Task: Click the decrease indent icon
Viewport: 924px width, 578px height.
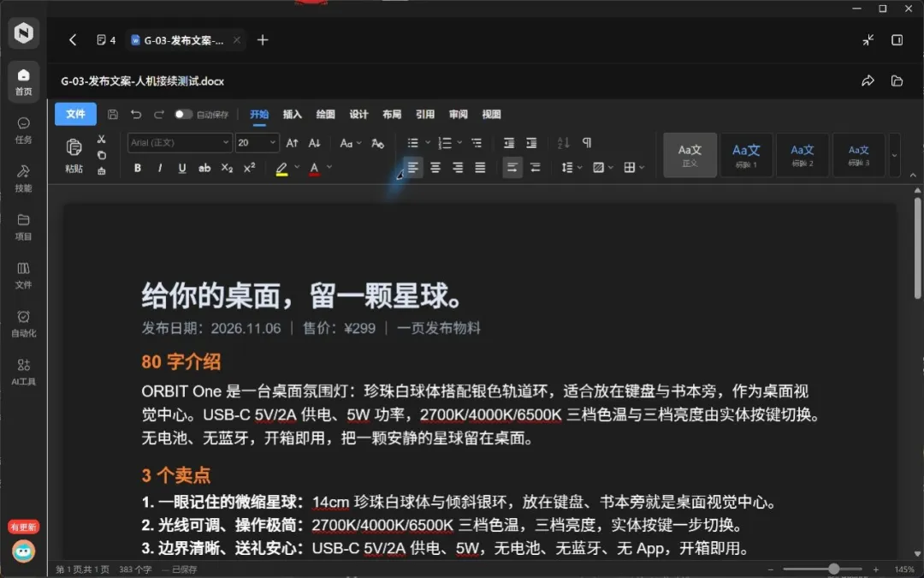Action: [509, 143]
